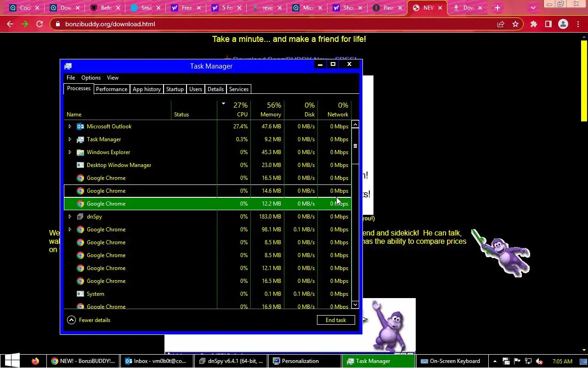Select the Processes tab
The height and width of the screenshot is (368, 588).
pos(79,88)
